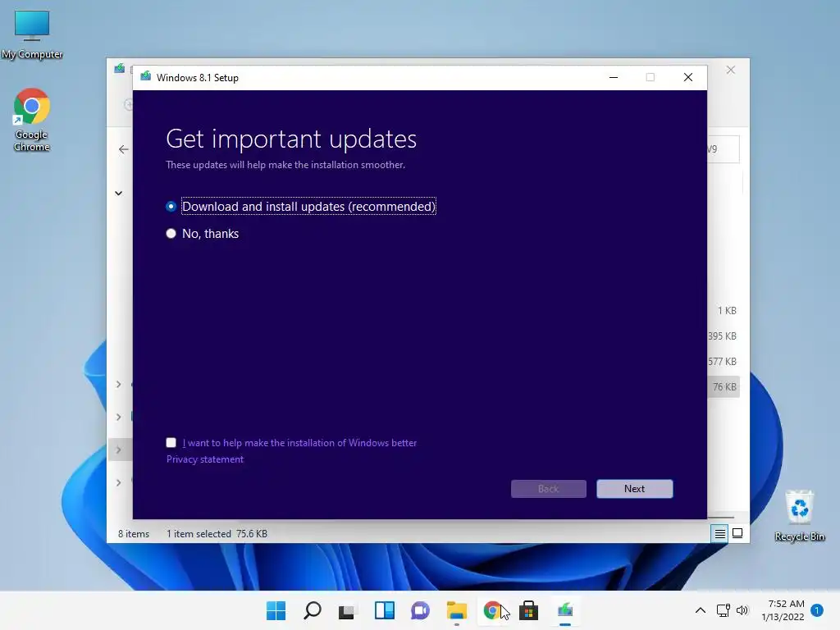Select the 577 KB file row
The image size is (840, 630).
[722, 362]
